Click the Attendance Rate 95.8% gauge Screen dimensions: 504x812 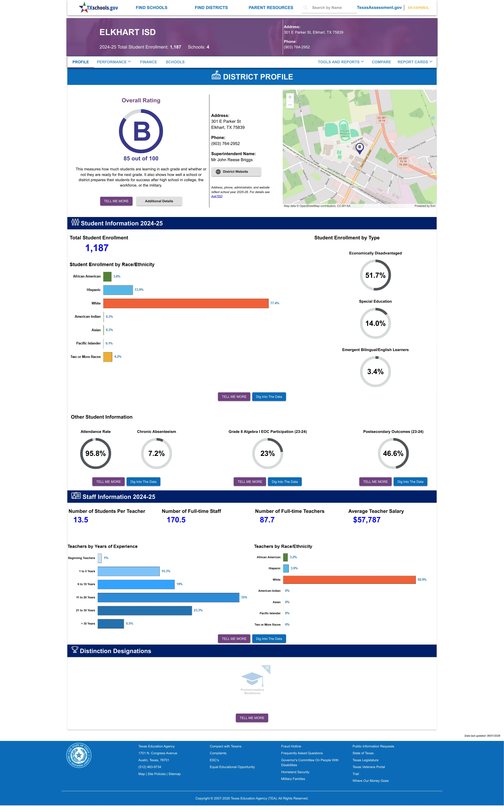pyautogui.click(x=96, y=454)
